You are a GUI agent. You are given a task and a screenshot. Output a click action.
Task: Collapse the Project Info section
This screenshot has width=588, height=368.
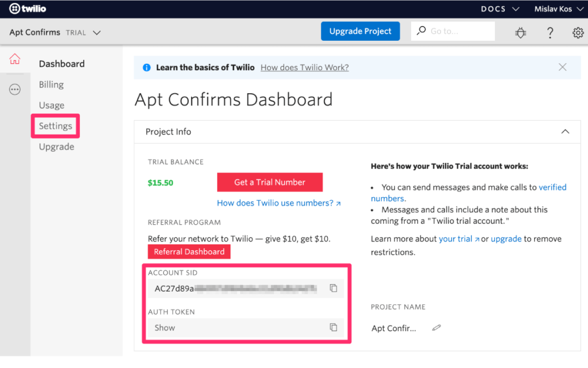pyautogui.click(x=565, y=132)
